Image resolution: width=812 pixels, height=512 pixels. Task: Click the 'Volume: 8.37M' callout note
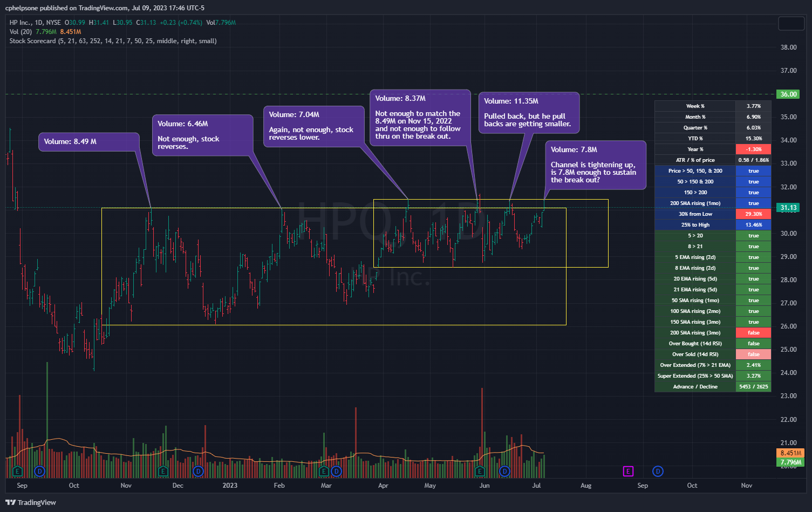pyautogui.click(x=420, y=118)
